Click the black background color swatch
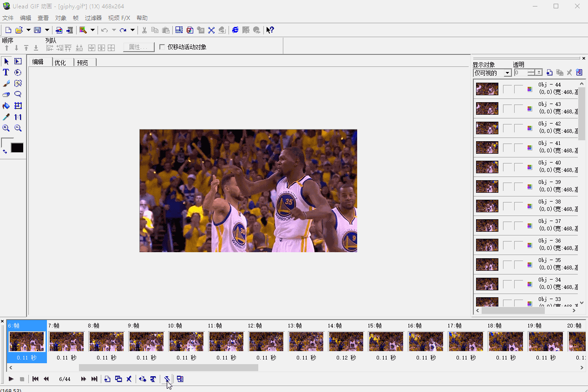Screen dimensions: 588x392 (17, 148)
